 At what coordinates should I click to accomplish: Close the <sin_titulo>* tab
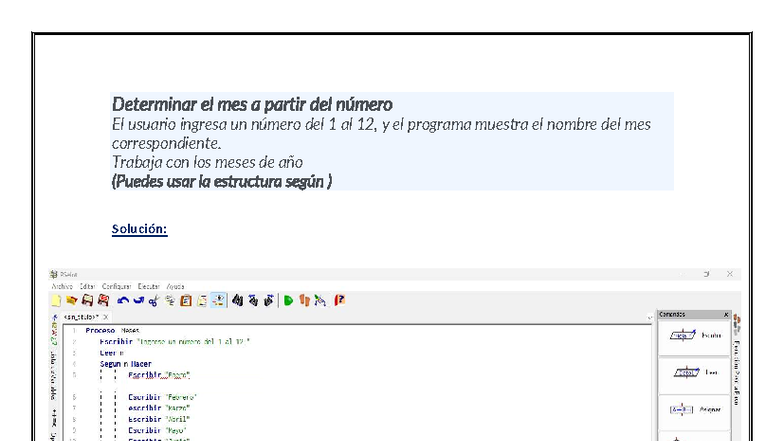[106, 317]
